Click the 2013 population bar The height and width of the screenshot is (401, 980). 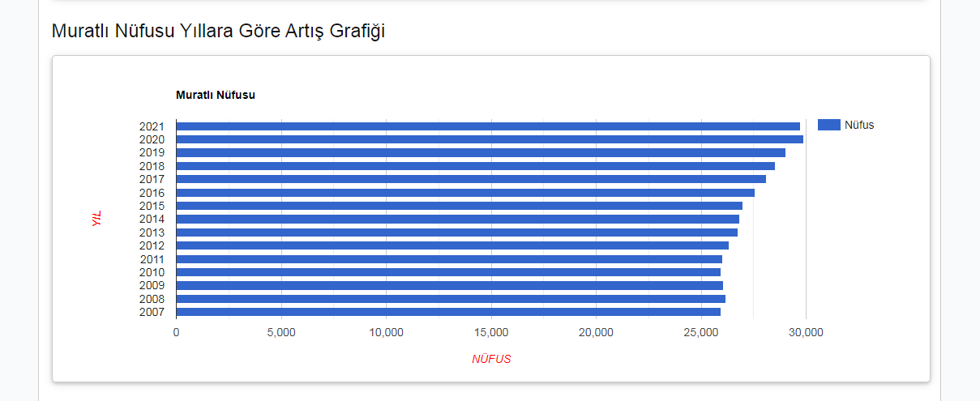tap(456, 232)
